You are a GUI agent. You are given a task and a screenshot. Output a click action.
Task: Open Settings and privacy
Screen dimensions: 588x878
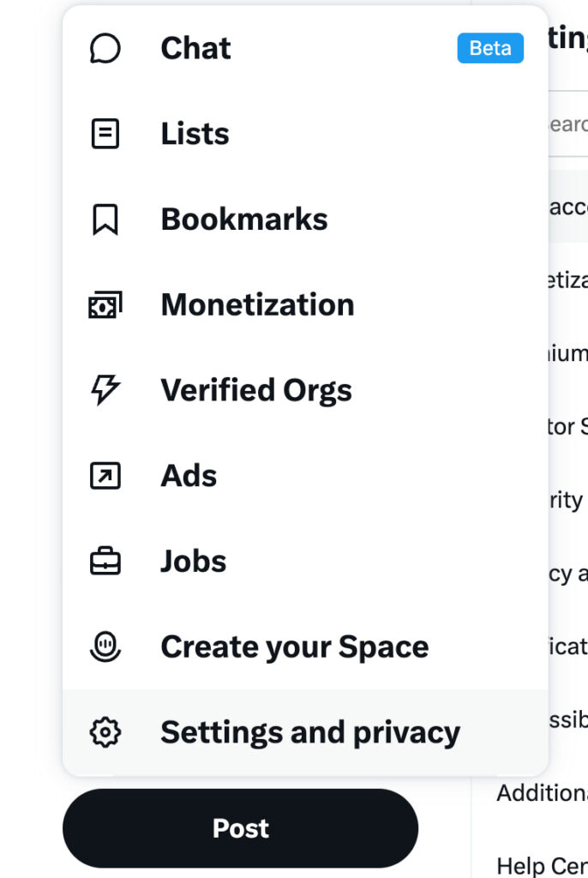[309, 732]
